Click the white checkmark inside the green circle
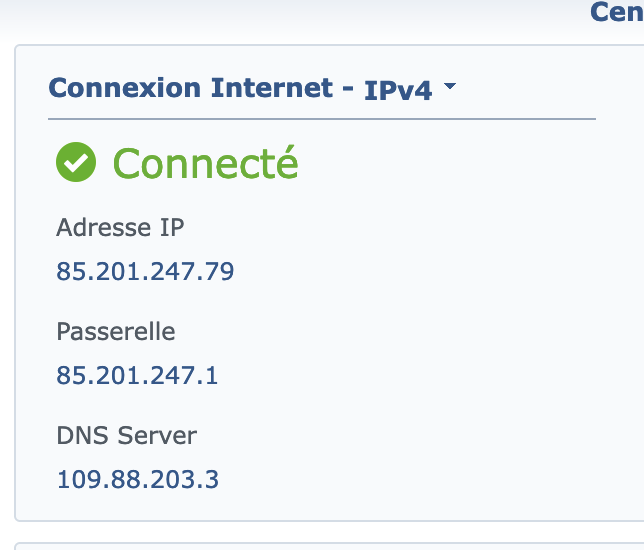This screenshot has width=644, height=550. [x=76, y=163]
